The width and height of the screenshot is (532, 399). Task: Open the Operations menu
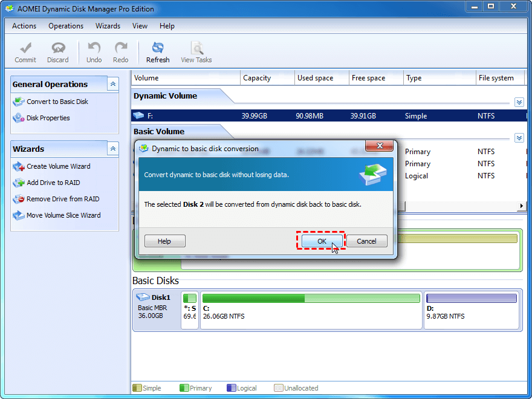[66, 26]
